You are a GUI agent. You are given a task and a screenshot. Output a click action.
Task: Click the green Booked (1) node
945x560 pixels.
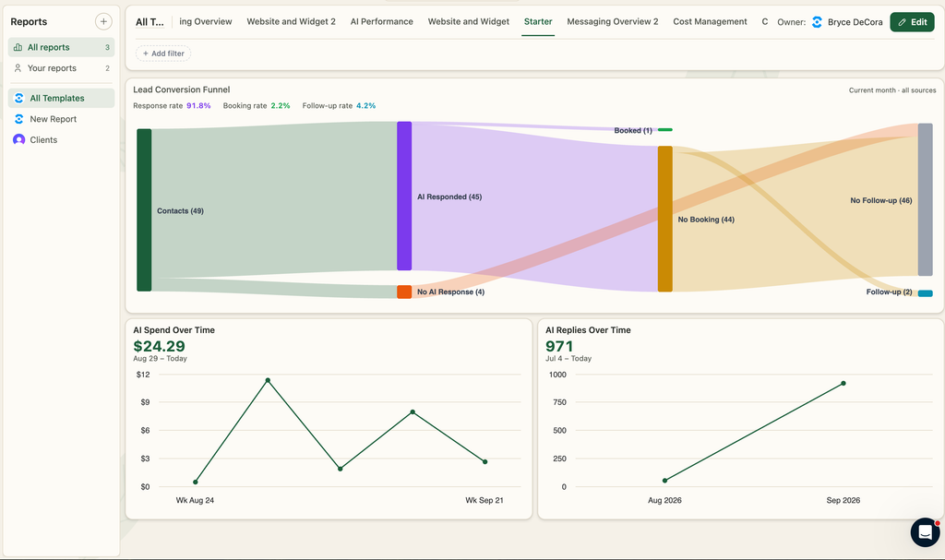coord(664,129)
